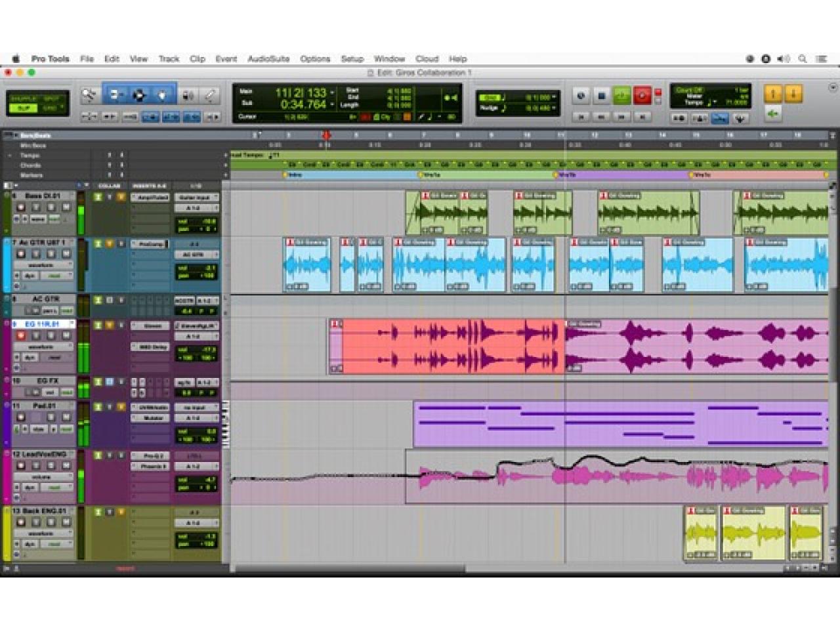Click Return to Zero in transport

click(x=581, y=117)
